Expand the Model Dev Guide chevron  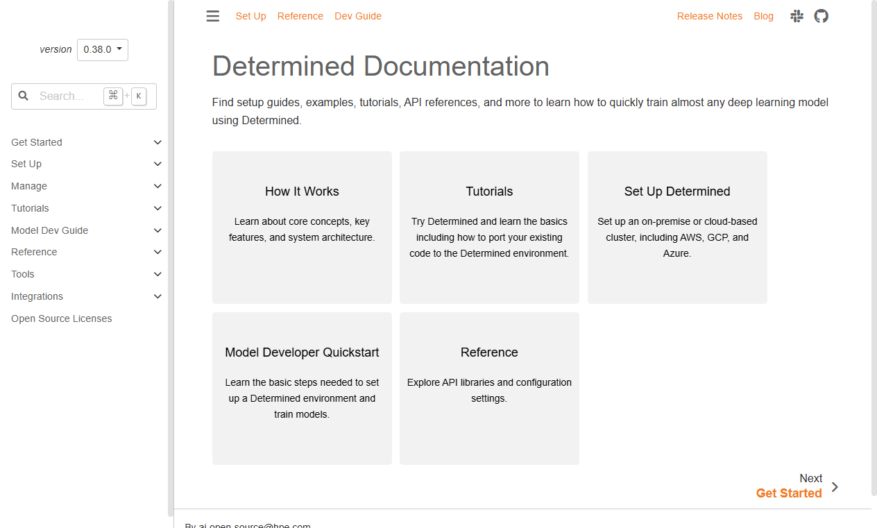[x=158, y=230]
